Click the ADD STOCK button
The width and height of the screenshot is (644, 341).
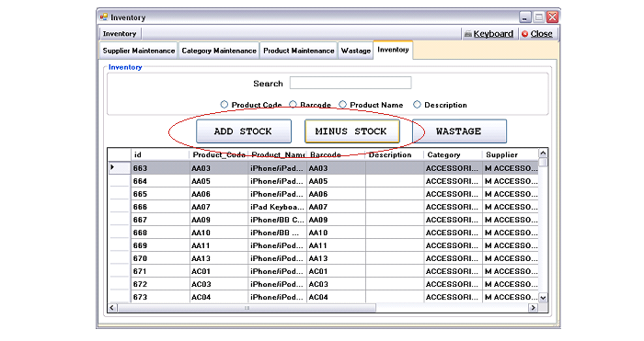244,131
